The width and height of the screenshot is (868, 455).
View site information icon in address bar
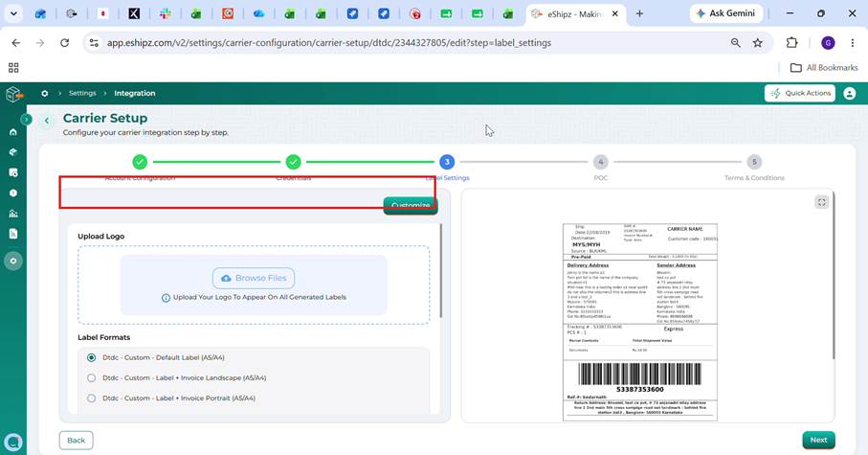tap(94, 43)
